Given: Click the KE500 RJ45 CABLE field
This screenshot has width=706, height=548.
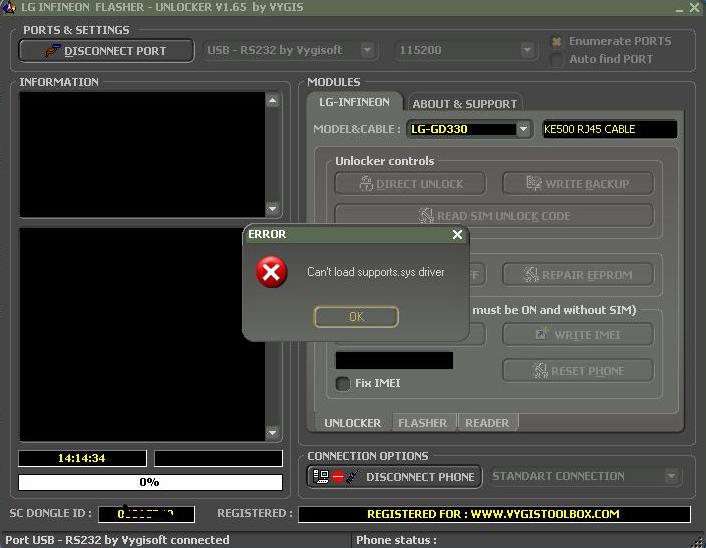Looking at the screenshot, I should tap(610, 129).
